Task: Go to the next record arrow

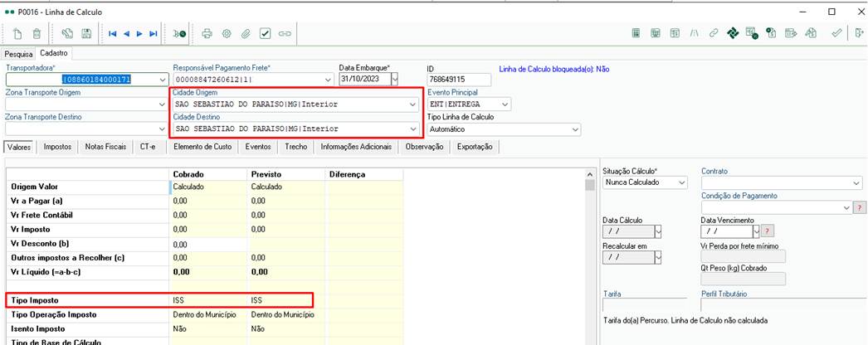Action: (139, 34)
